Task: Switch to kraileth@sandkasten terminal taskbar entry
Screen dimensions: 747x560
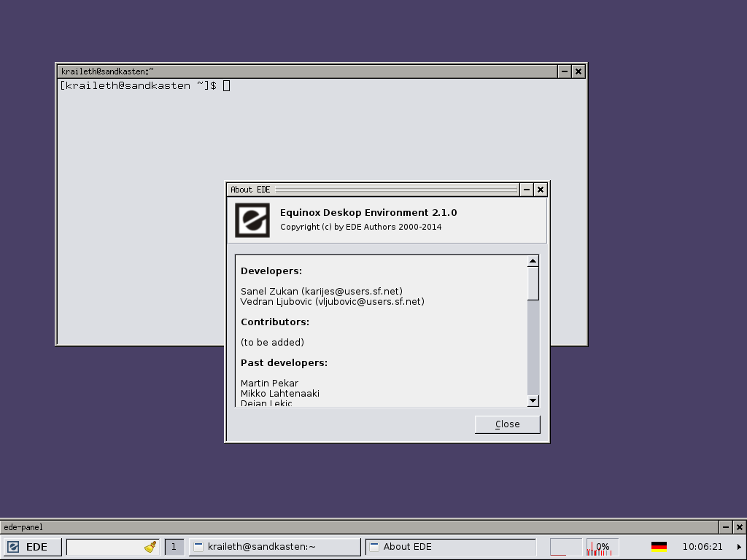Action: [x=275, y=547]
